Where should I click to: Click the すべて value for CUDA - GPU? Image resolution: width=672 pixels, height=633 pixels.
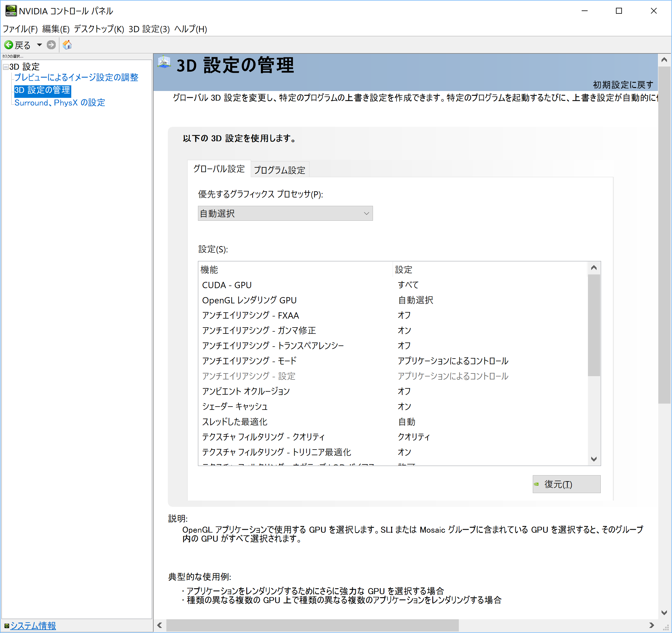[x=408, y=285]
